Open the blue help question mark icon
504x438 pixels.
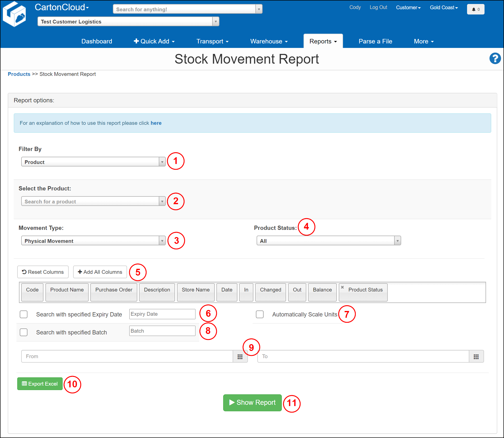point(495,59)
